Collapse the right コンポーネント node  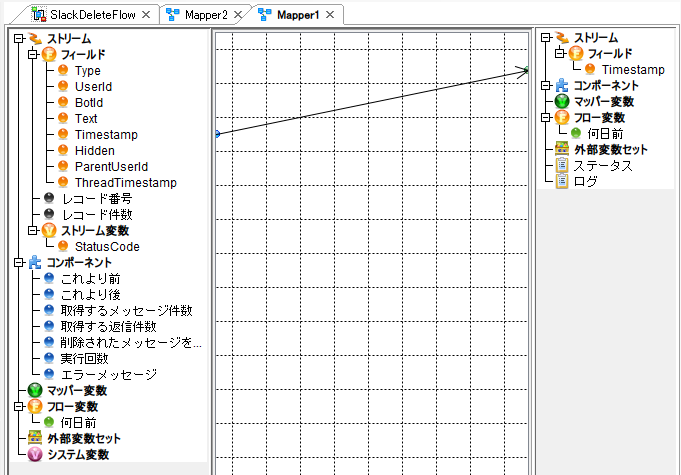pos(545,86)
